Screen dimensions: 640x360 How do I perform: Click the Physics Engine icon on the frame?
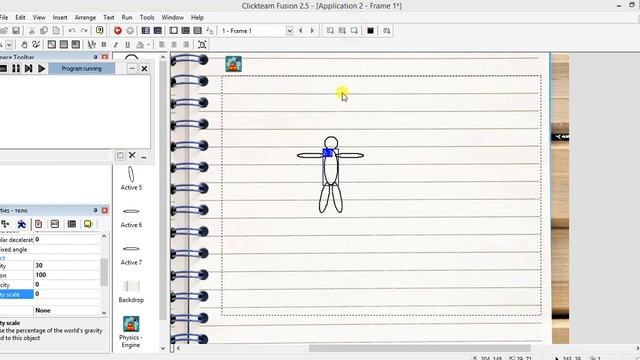tap(233, 64)
